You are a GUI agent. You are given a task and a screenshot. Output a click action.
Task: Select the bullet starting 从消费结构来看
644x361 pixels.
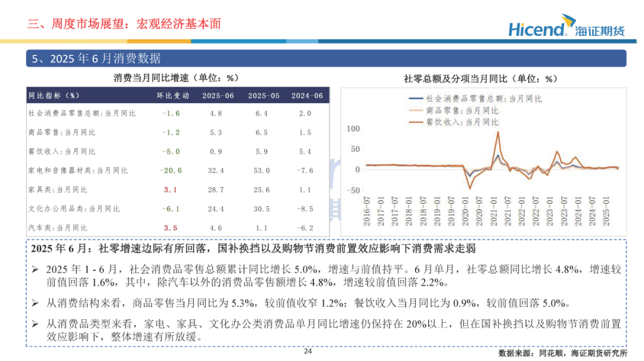tap(302, 303)
